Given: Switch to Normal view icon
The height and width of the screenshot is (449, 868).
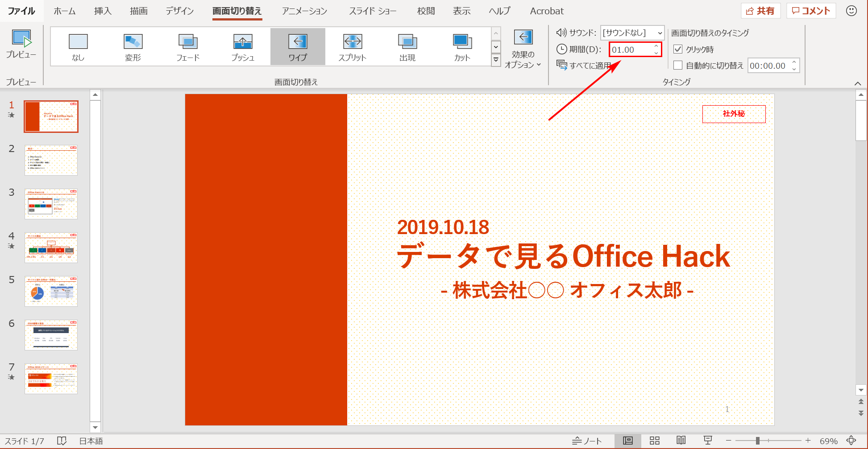Looking at the screenshot, I should 628,441.
